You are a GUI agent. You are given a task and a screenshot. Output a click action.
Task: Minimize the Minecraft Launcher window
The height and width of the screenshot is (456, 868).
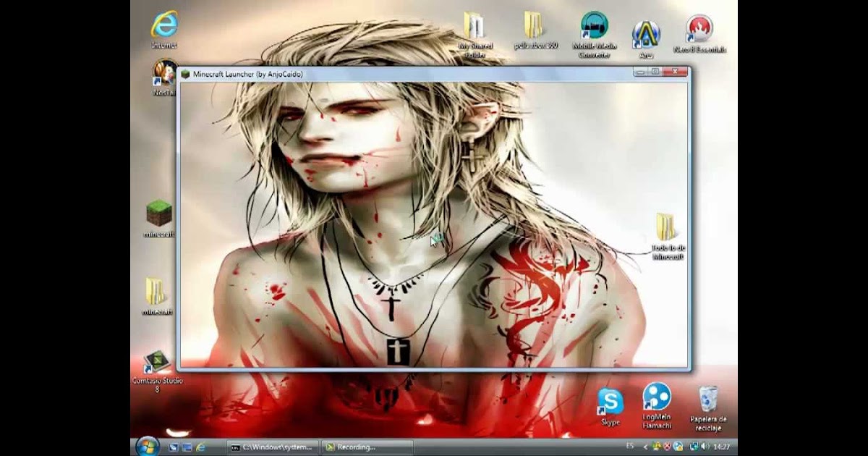coord(641,72)
